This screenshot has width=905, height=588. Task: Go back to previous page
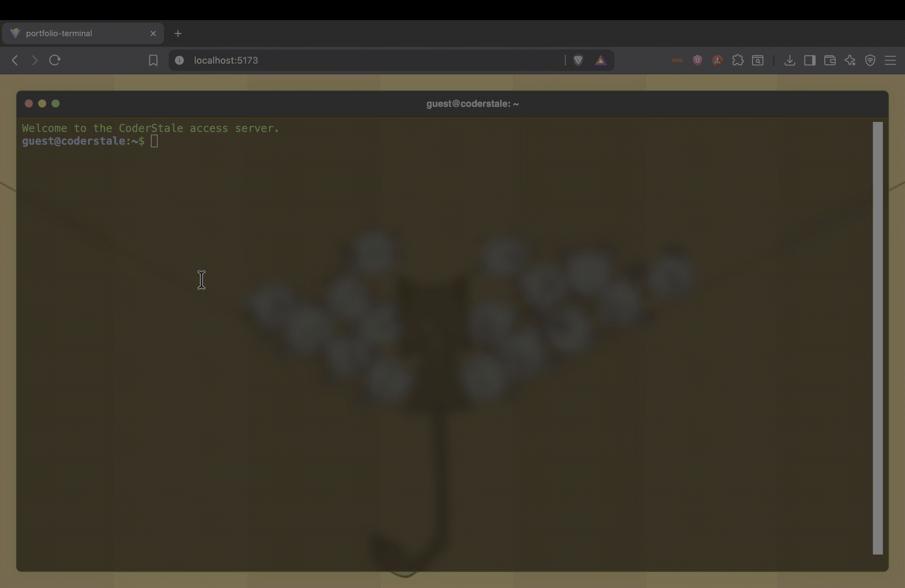[15, 60]
